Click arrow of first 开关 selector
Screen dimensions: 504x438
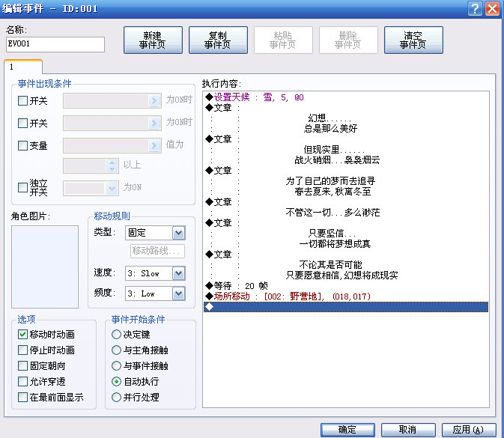click(154, 100)
